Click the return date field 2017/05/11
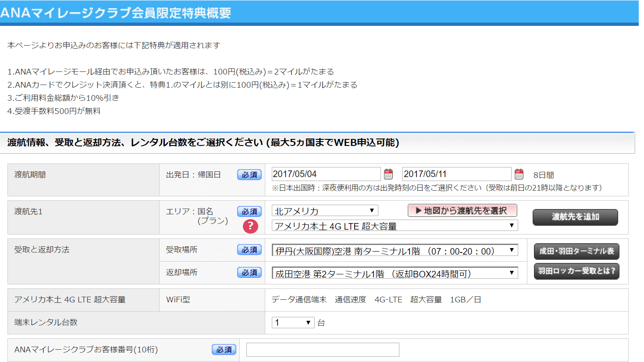644x362 pixels. pos(456,174)
